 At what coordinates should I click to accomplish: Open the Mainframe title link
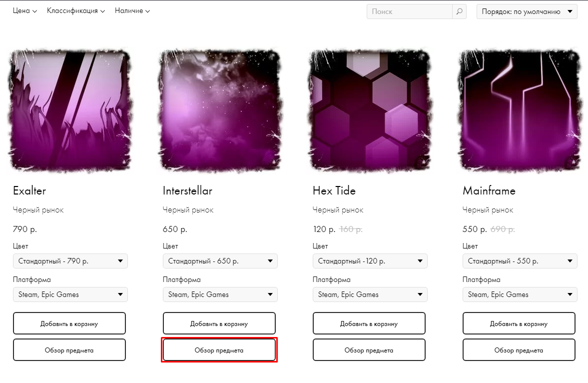(x=489, y=190)
